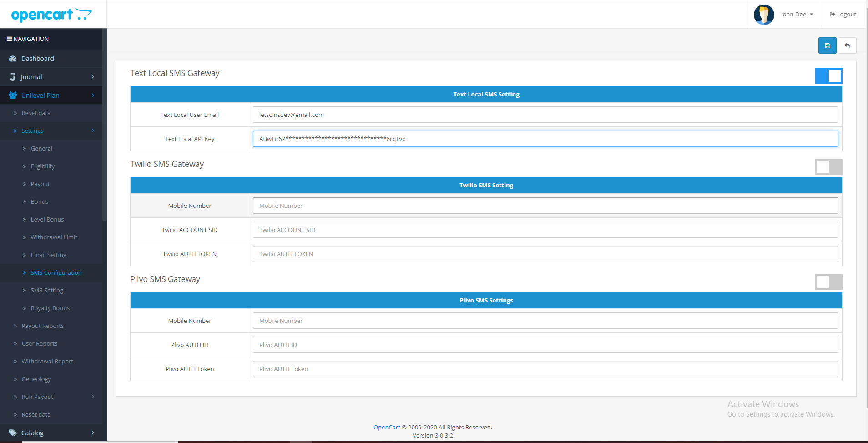Viewport: 868px width, 443px height.
Task: Click the Unilevel Plan users icon
Action: pyautogui.click(x=13, y=96)
